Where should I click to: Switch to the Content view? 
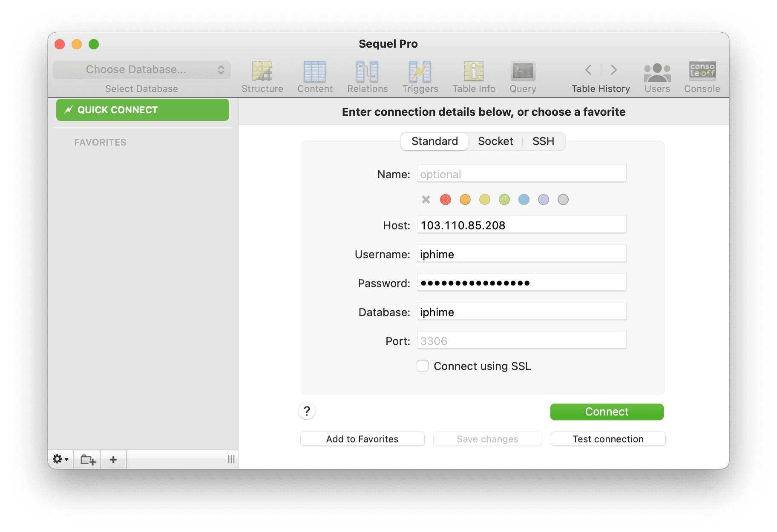(315, 77)
